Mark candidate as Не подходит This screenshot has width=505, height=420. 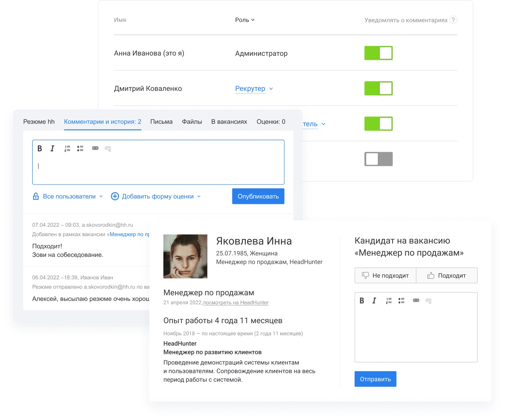[385, 276]
